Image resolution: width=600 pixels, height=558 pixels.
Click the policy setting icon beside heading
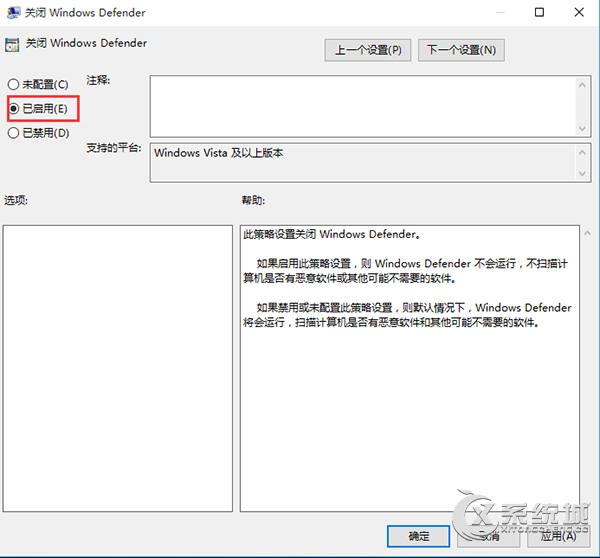12,45
